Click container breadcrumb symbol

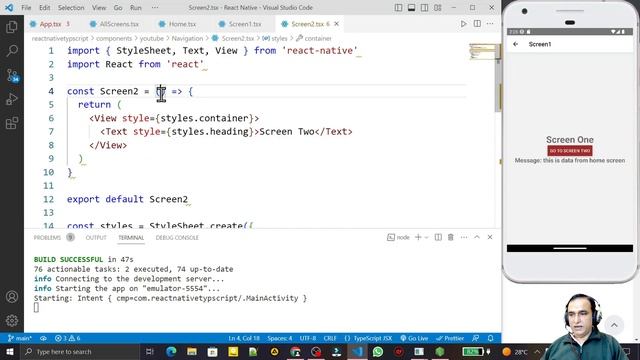[314, 38]
